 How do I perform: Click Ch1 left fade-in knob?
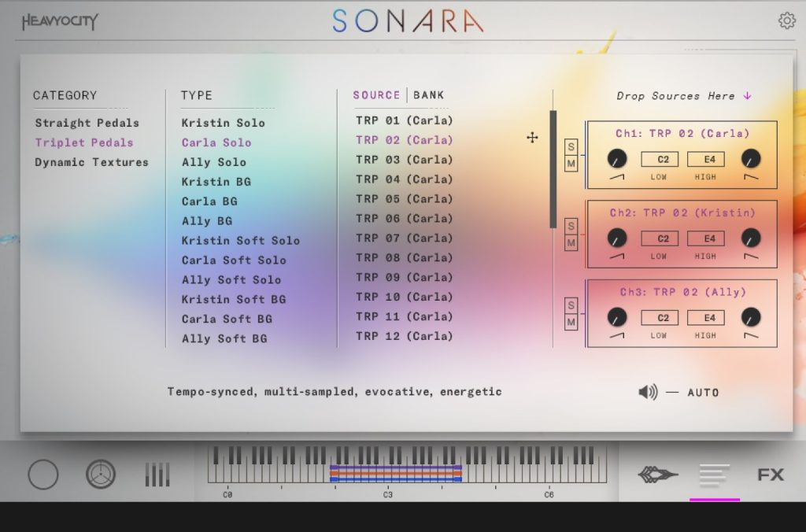pos(617,160)
